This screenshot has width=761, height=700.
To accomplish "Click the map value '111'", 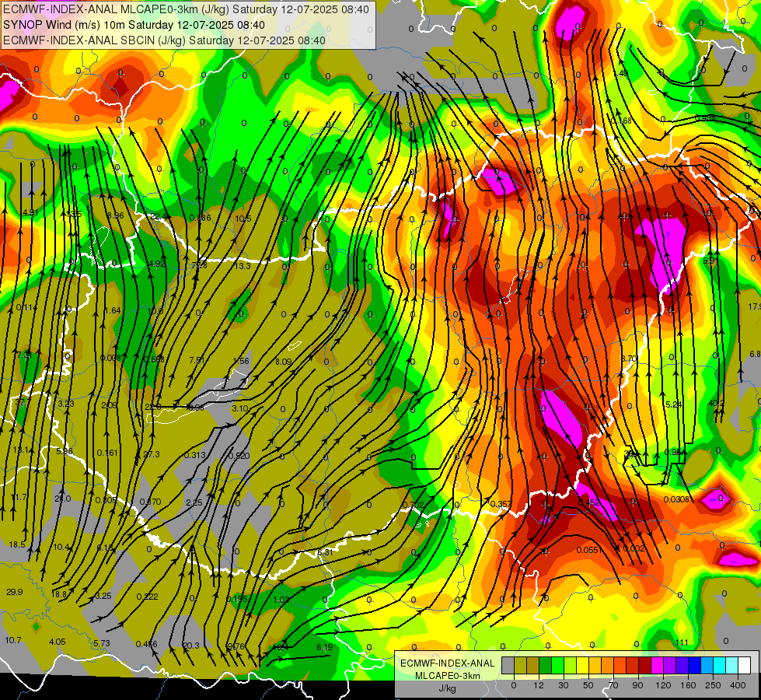I will click(x=682, y=642).
